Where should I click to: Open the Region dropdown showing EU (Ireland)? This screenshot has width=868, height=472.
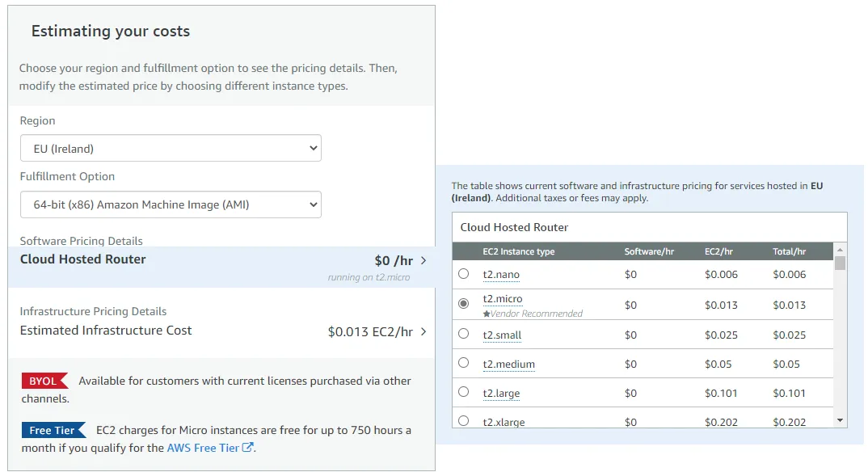pyautogui.click(x=171, y=148)
